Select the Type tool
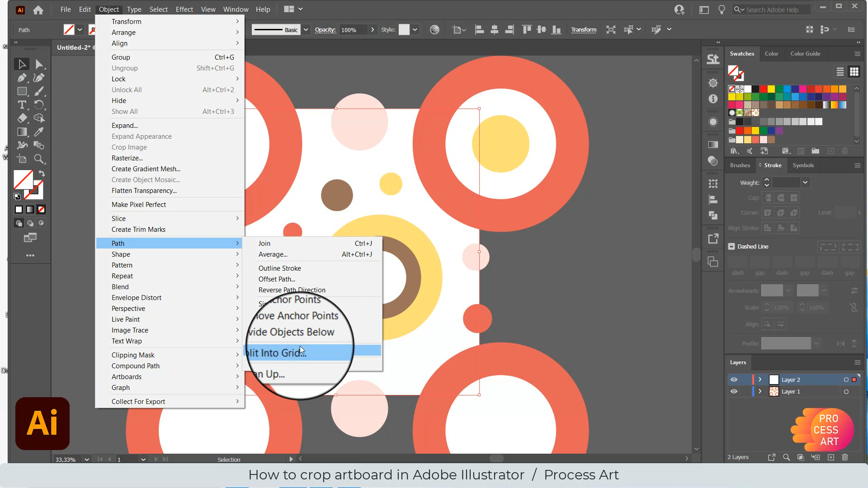868x488 pixels. [x=22, y=105]
